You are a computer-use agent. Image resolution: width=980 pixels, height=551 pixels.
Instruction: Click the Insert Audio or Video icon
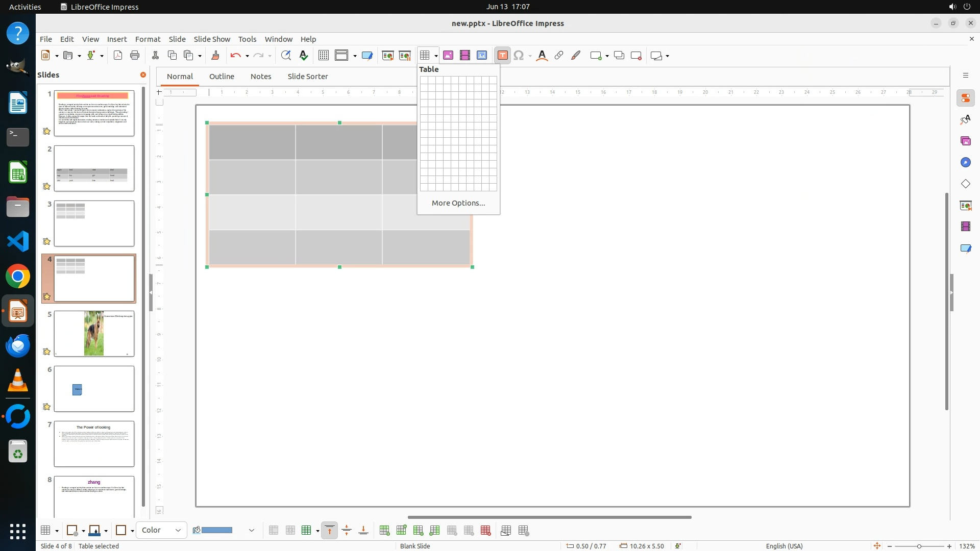(x=464, y=56)
